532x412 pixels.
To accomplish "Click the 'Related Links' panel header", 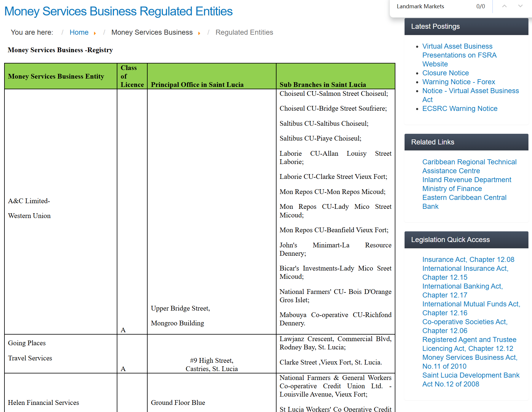I will 466,142.
